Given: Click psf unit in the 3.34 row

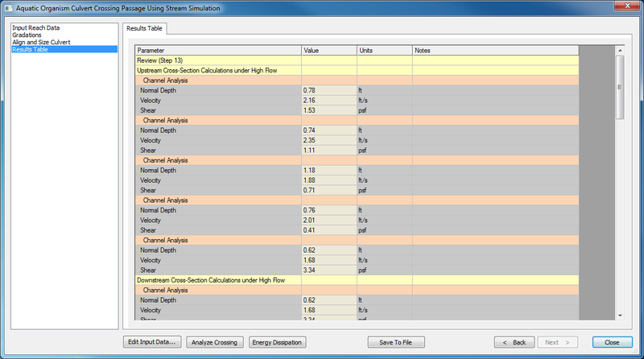Looking at the screenshot, I should coord(361,270).
